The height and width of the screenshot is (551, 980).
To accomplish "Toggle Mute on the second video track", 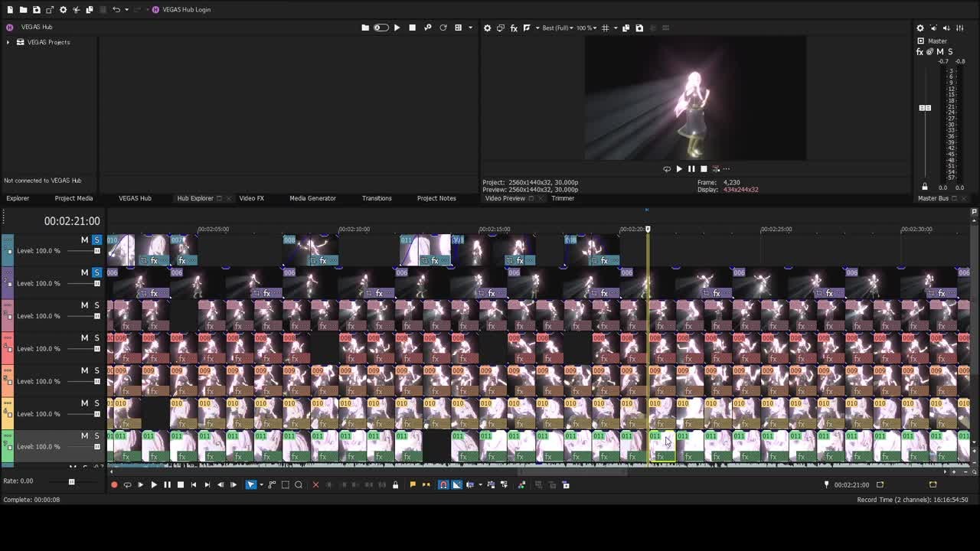I will pos(84,272).
